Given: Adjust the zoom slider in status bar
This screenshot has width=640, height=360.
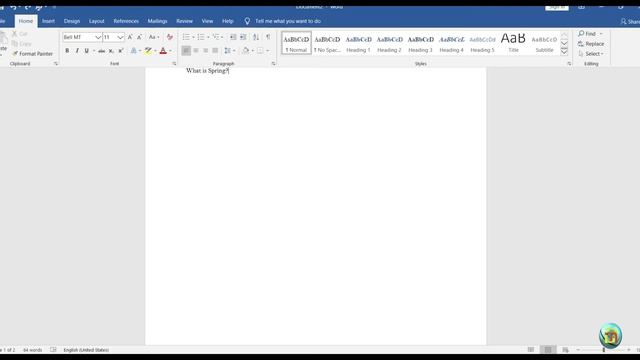Looking at the screenshot, I should click(604, 350).
